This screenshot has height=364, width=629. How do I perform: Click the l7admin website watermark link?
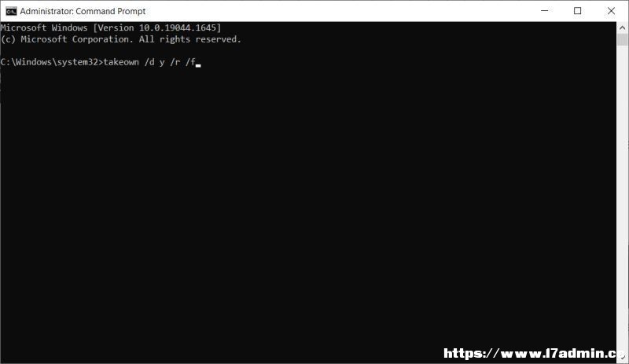pyautogui.click(x=529, y=353)
